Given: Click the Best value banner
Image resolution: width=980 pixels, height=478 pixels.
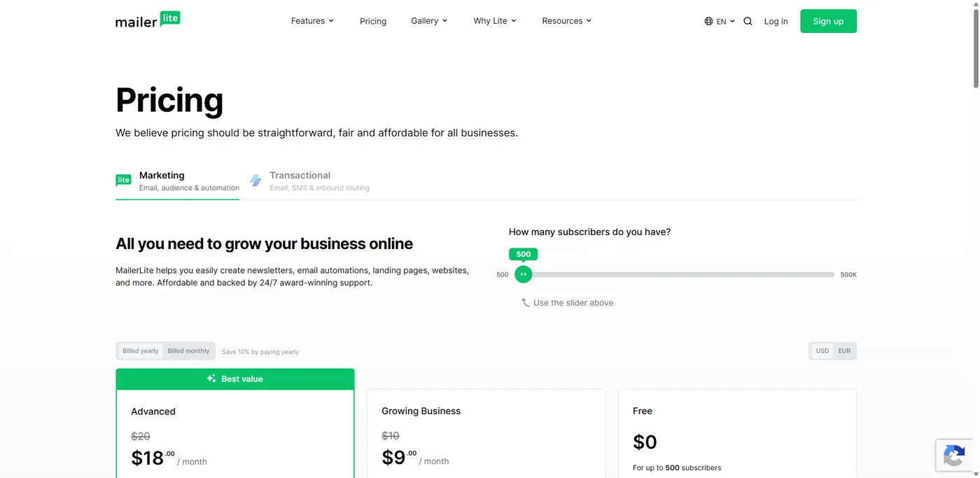Looking at the screenshot, I should click(235, 379).
